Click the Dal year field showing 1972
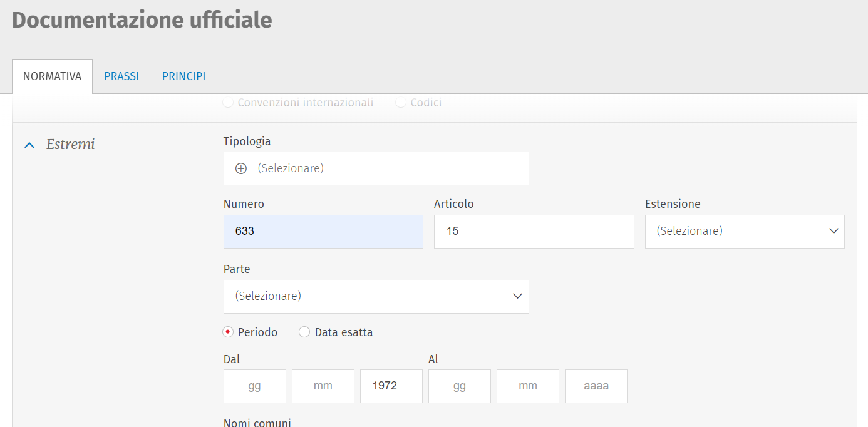Viewport: 868px width, 427px height. tap(391, 386)
